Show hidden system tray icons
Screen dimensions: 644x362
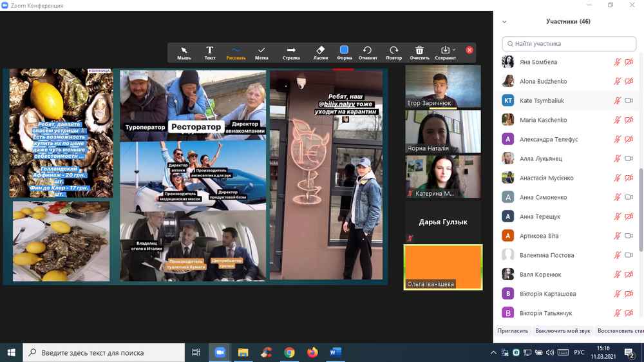[493, 352]
